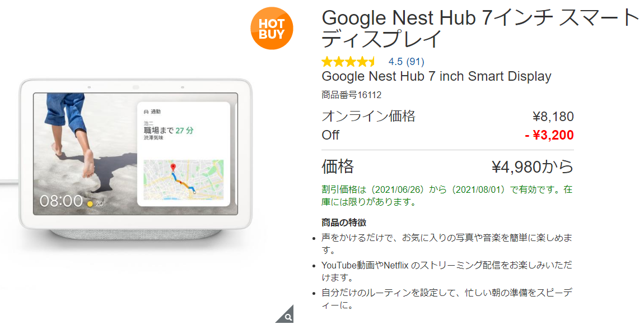Click the orange HOT BUY badge
Screen dimensions: 644x324
272,29
